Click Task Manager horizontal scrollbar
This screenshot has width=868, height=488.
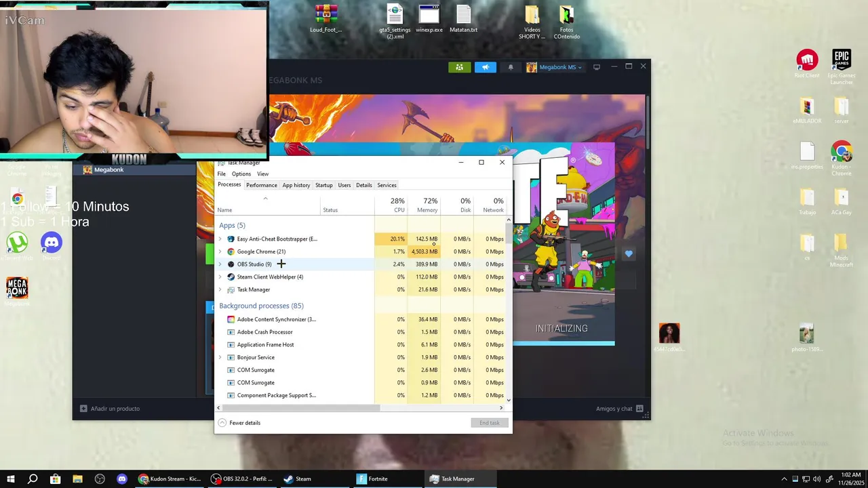pyautogui.click(x=300, y=407)
